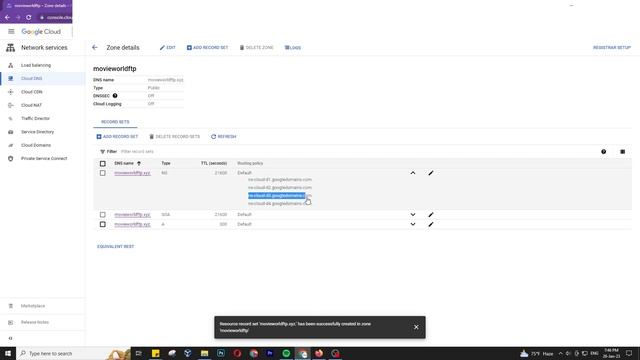Viewport: 640px width, 360px height.
Task: Dismiss the record set created notification
Action: pyautogui.click(x=416, y=327)
